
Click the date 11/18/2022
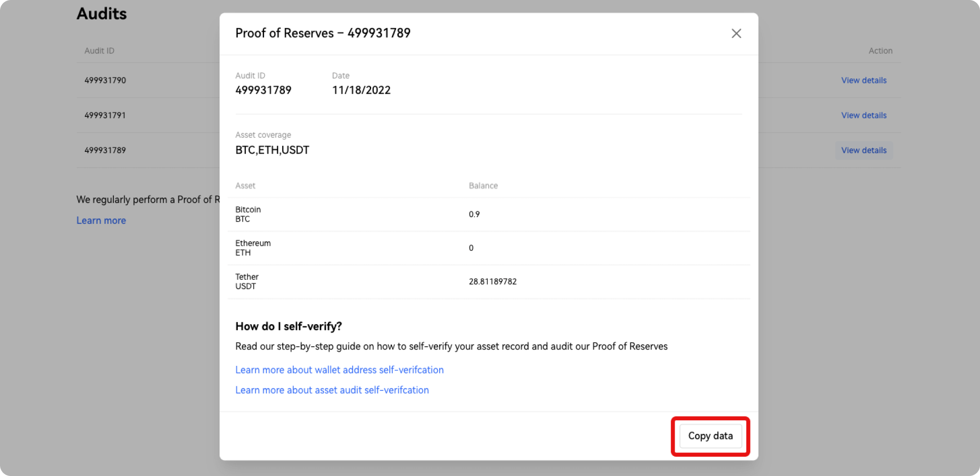tap(361, 90)
